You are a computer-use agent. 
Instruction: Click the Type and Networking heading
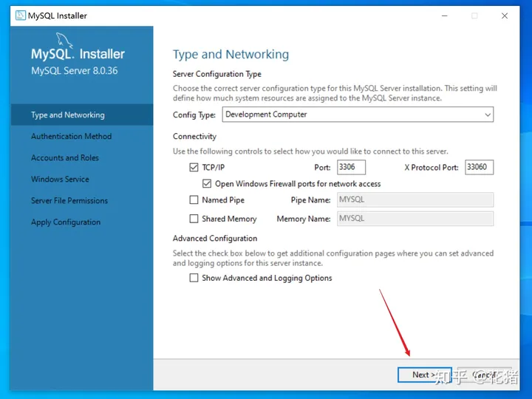(231, 54)
